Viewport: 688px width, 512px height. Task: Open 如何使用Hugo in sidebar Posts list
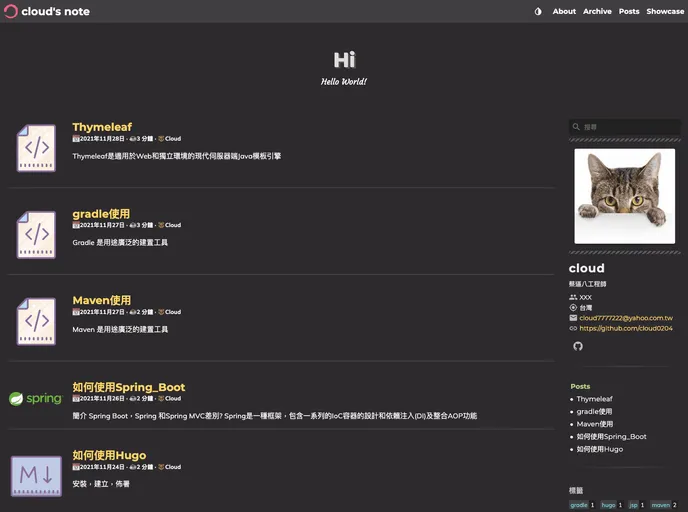pos(599,449)
